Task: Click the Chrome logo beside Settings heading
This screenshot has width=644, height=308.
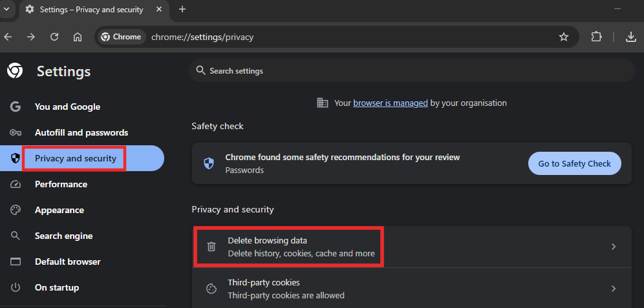Action: [16, 72]
